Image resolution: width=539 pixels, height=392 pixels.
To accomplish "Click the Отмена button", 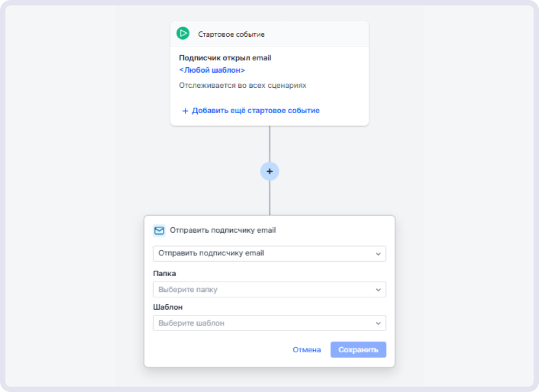I will pos(307,350).
